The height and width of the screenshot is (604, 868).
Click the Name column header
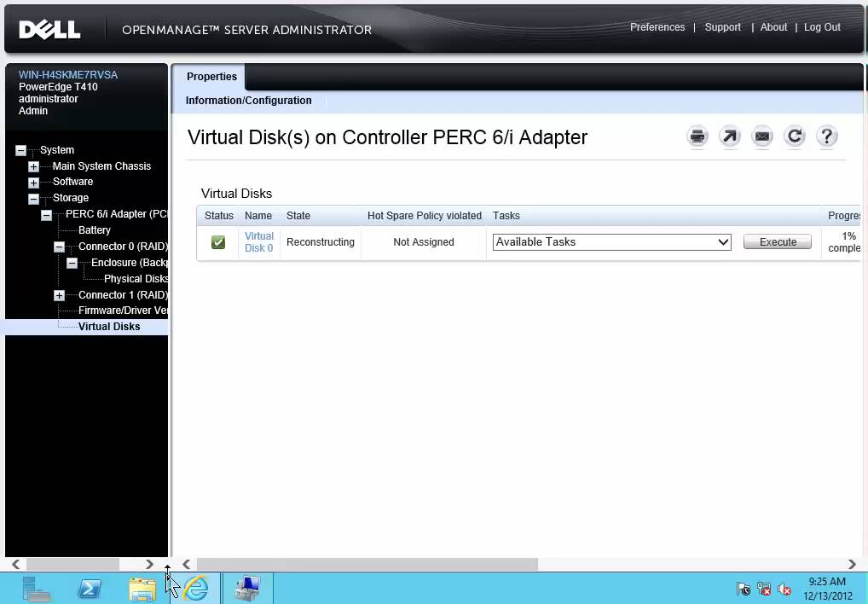258,216
